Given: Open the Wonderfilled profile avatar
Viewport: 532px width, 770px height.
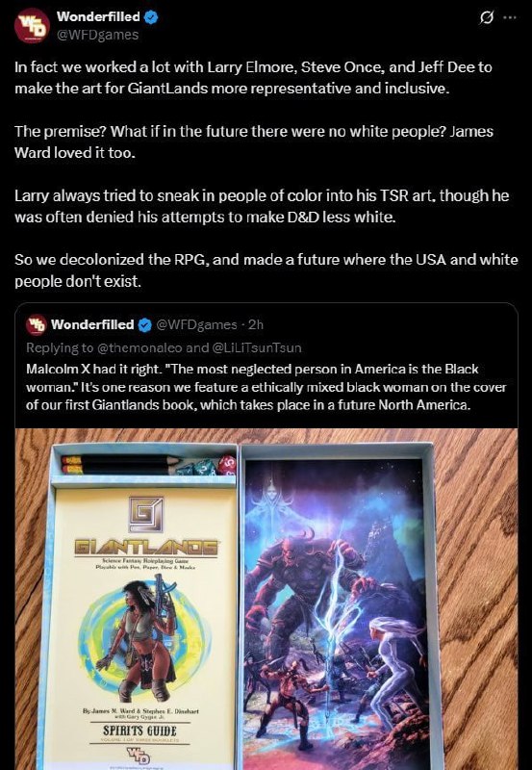Looking at the screenshot, I should (32, 26).
